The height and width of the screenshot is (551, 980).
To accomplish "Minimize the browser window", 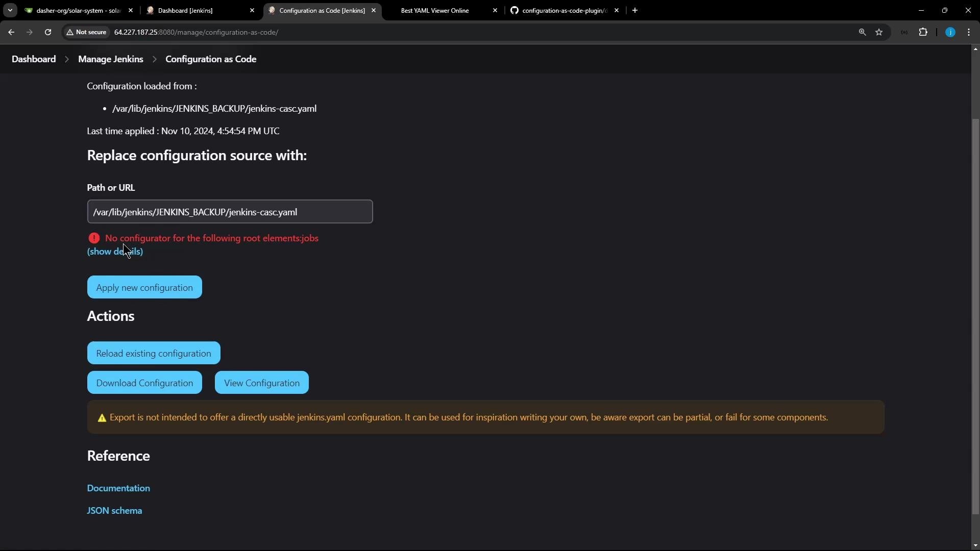I will 921,10.
